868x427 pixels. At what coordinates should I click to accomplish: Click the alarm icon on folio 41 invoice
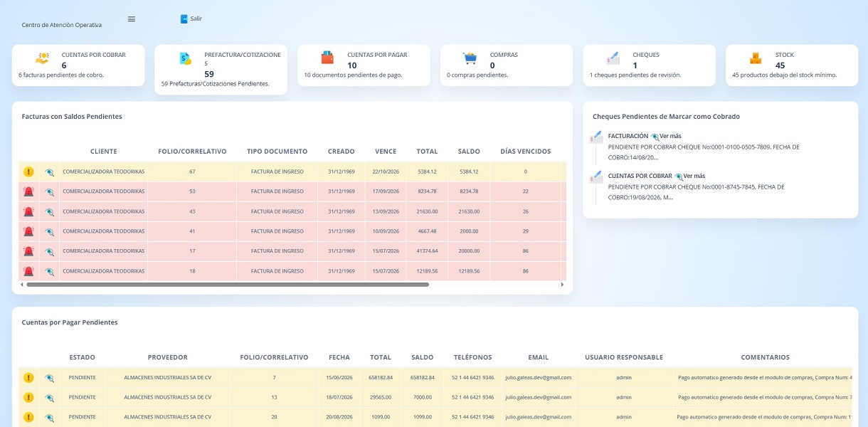28,231
